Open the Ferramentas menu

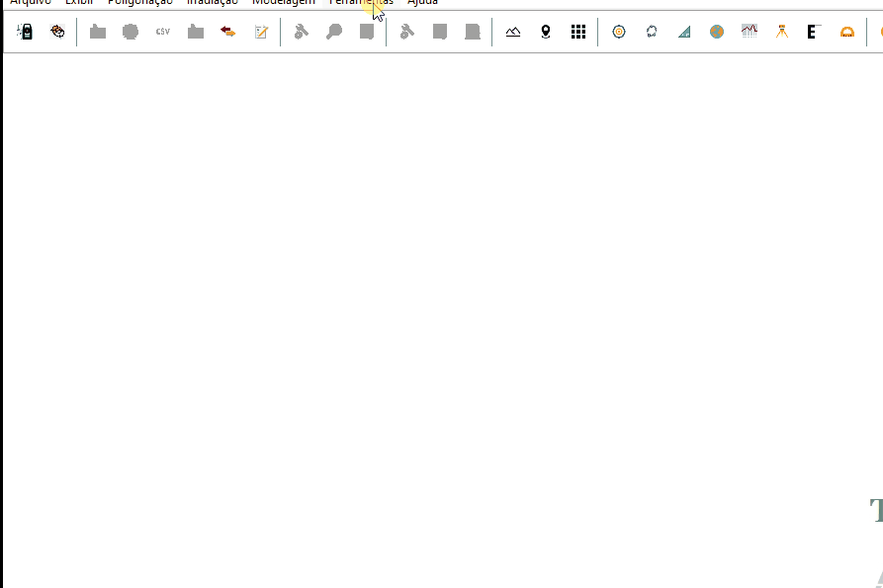pos(361,2)
